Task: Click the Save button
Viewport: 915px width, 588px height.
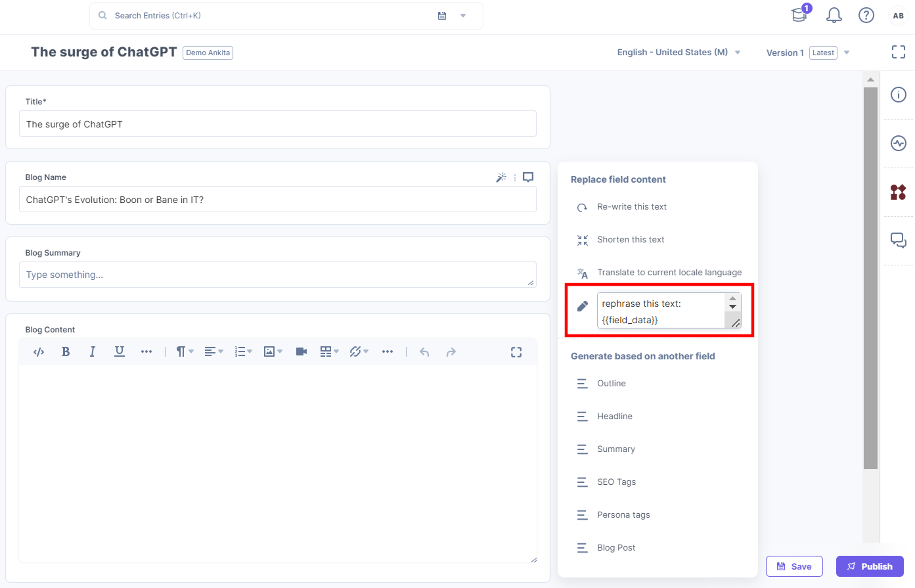Action: (x=794, y=567)
